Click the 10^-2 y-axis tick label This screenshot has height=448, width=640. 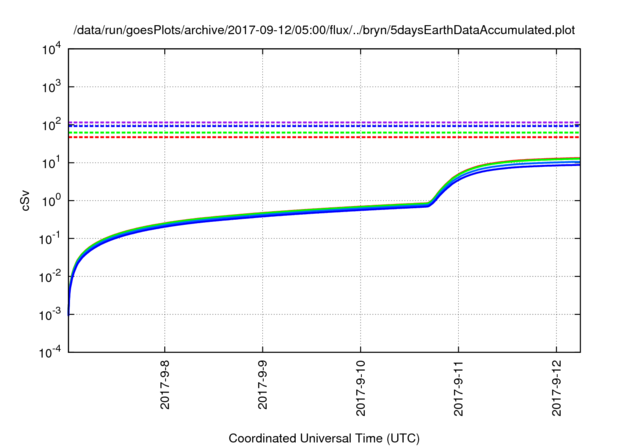[50, 277]
